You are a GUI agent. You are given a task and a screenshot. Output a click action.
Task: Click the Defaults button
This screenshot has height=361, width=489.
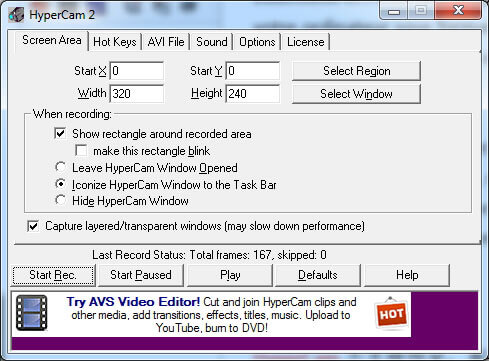[x=318, y=275]
